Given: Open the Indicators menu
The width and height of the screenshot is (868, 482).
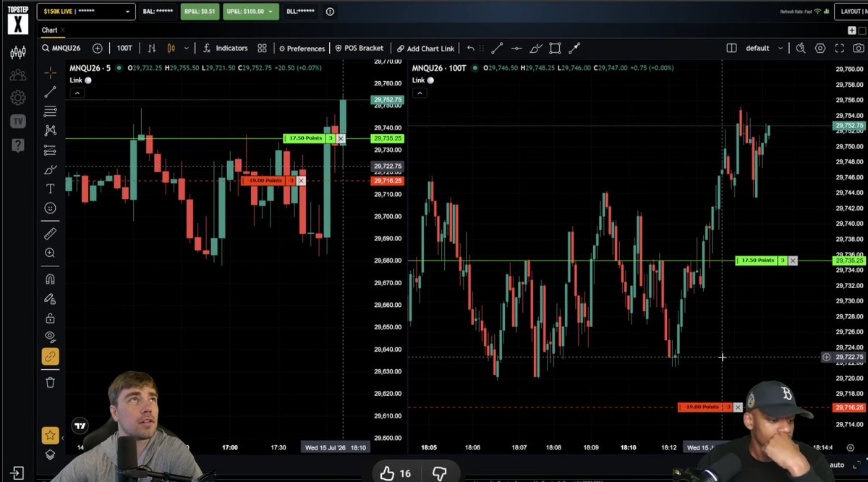Looking at the screenshot, I should coord(225,48).
